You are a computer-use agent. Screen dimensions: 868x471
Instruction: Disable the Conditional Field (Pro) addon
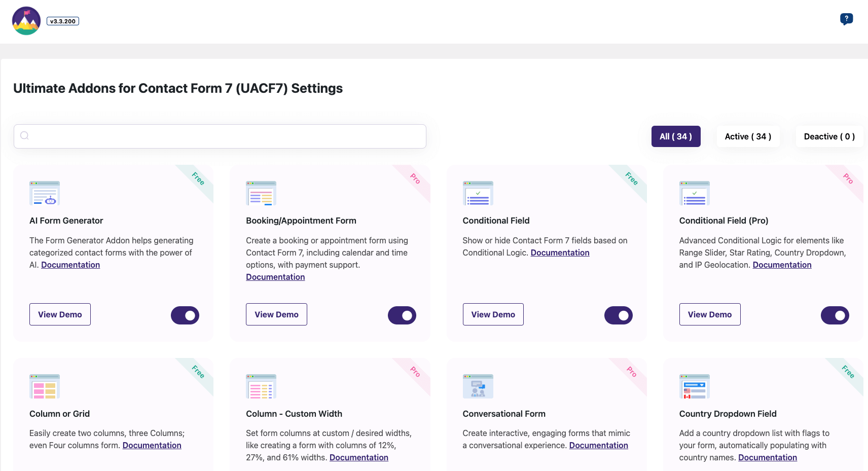(835, 315)
